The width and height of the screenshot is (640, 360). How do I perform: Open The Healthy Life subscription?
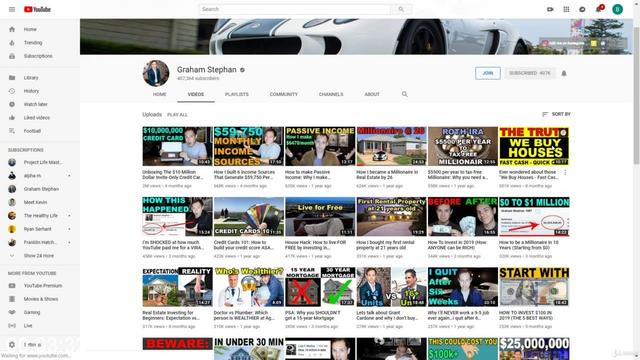(x=40, y=216)
